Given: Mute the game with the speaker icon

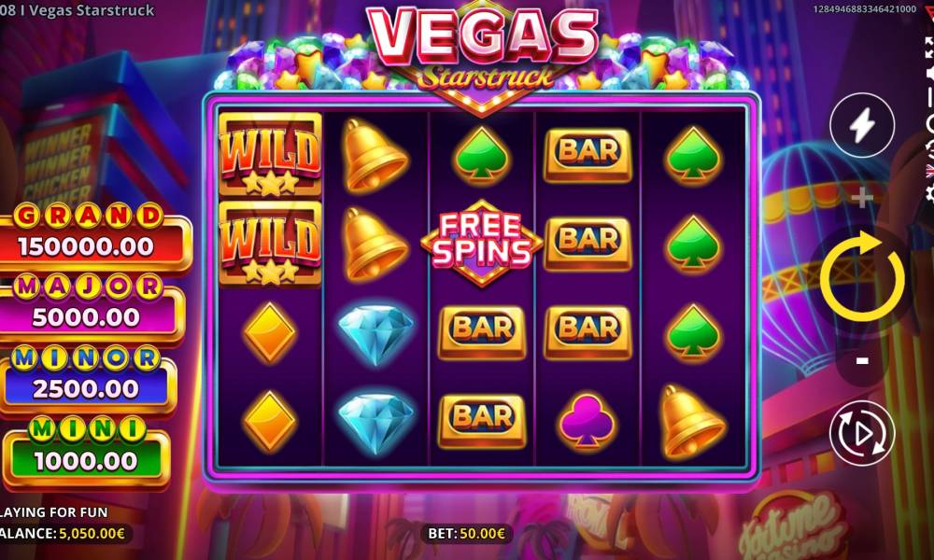Looking at the screenshot, I should [x=930, y=73].
